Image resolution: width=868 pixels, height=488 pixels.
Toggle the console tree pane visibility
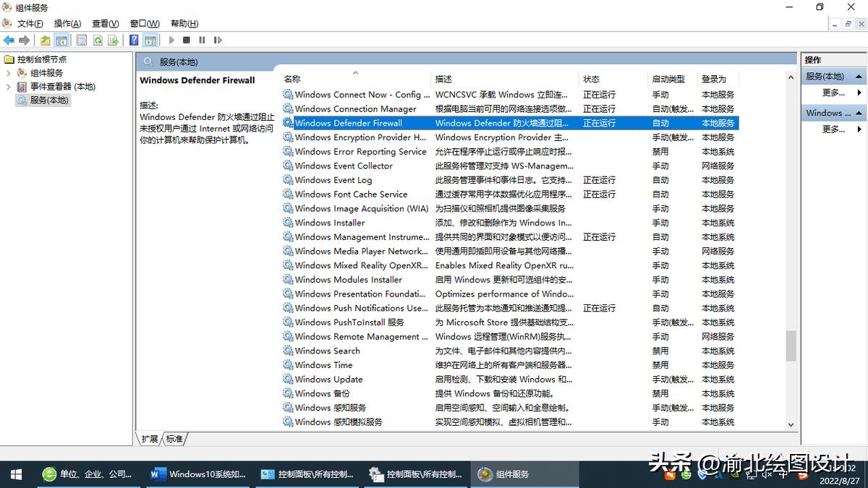click(x=61, y=40)
